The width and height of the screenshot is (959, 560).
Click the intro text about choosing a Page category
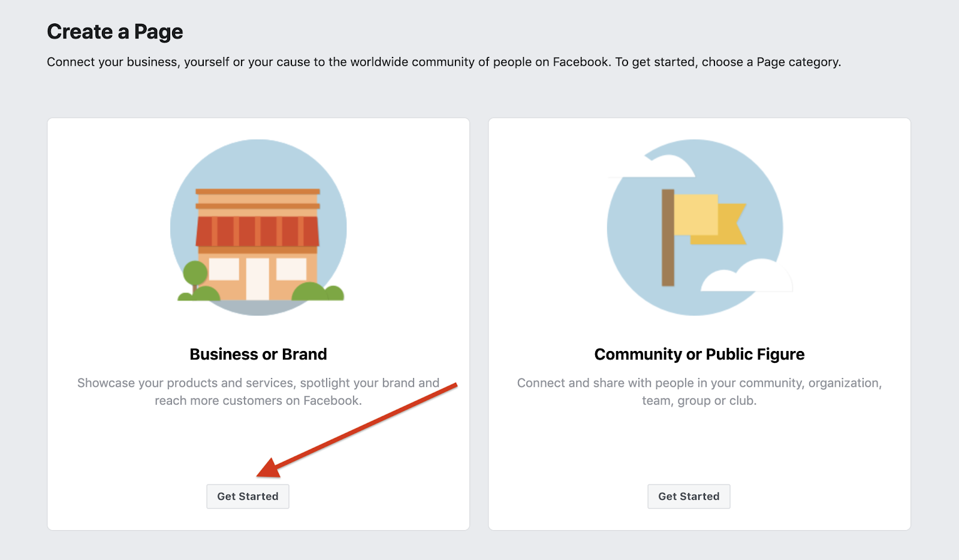pos(444,62)
